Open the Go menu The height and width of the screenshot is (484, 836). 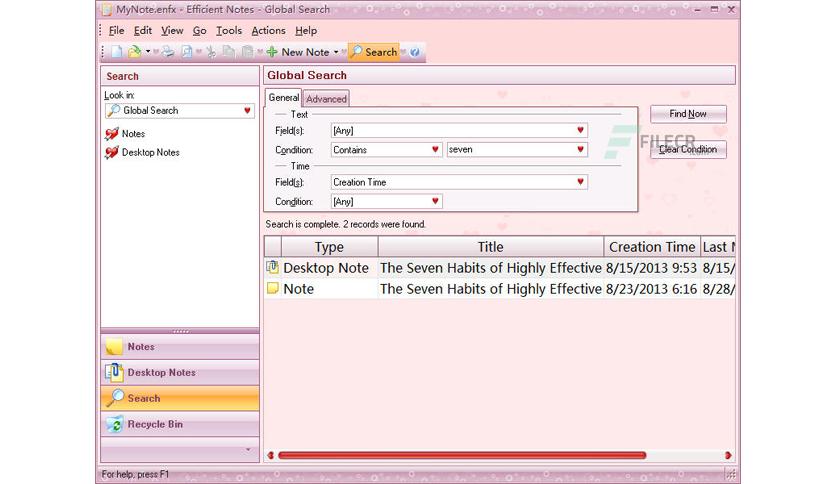199,30
